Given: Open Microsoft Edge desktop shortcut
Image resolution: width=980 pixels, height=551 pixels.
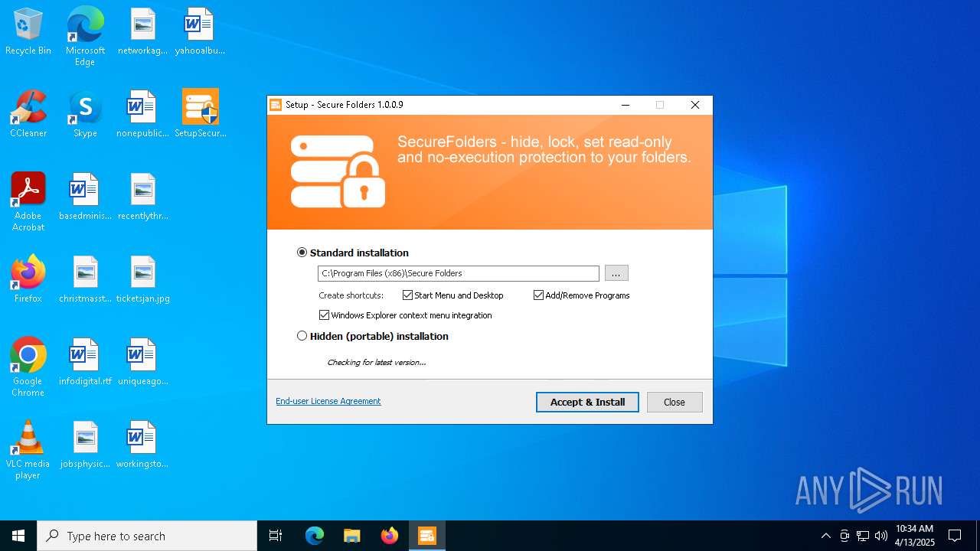Looking at the screenshot, I should point(85,37).
